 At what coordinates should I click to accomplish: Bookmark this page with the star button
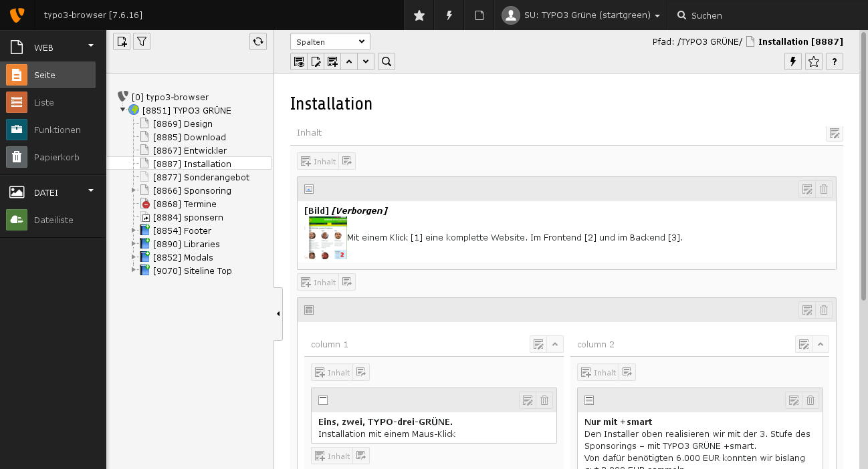814,61
